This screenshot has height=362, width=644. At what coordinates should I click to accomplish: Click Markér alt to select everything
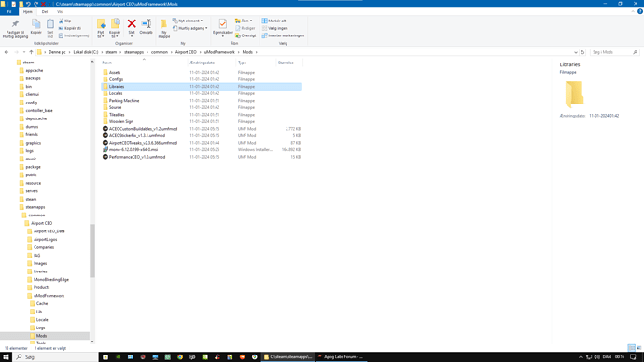click(274, 21)
